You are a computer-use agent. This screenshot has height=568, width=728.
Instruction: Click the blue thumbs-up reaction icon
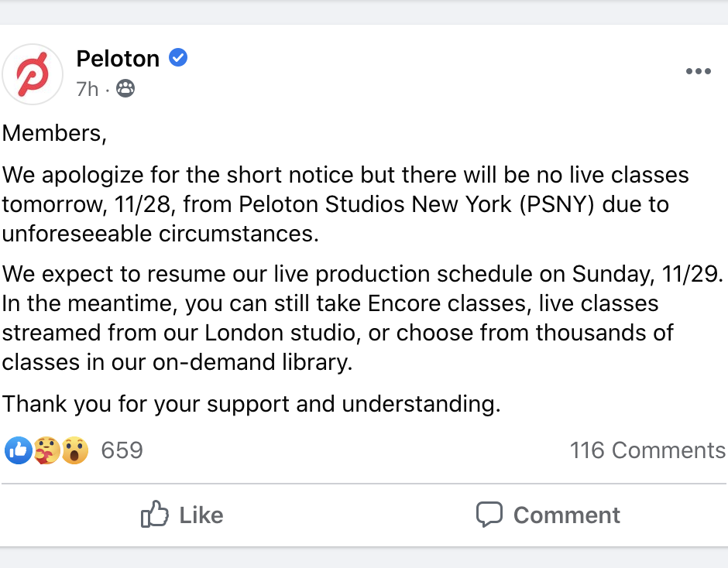click(18, 450)
